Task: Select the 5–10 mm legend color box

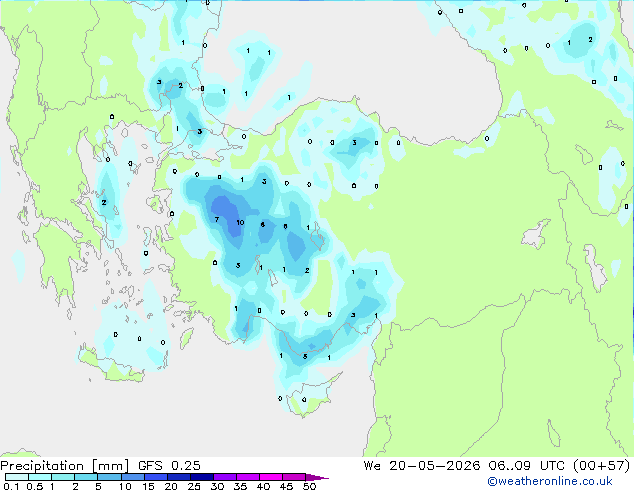Action: [x=109, y=477]
